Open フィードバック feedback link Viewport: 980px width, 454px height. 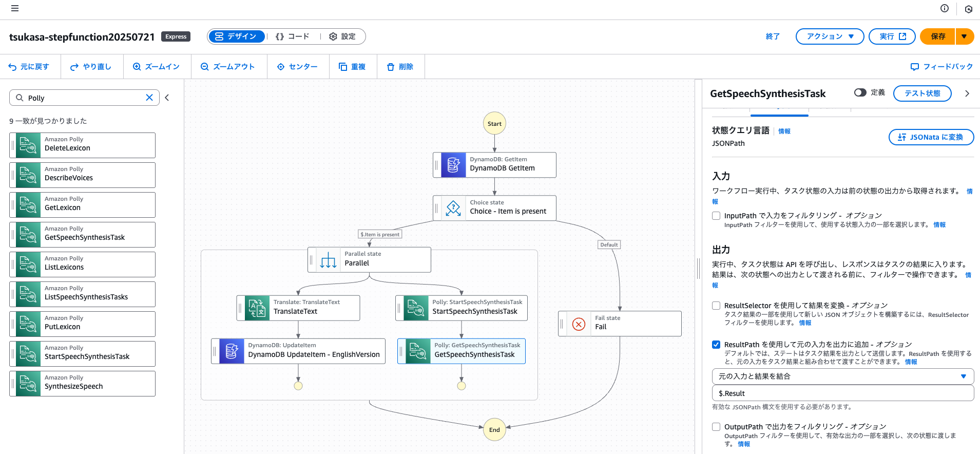[x=941, y=67]
